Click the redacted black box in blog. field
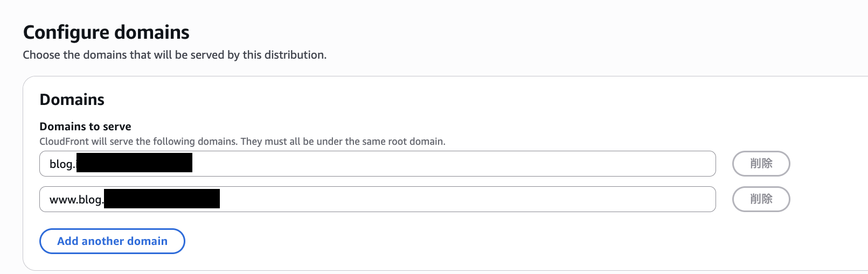 pos(134,163)
